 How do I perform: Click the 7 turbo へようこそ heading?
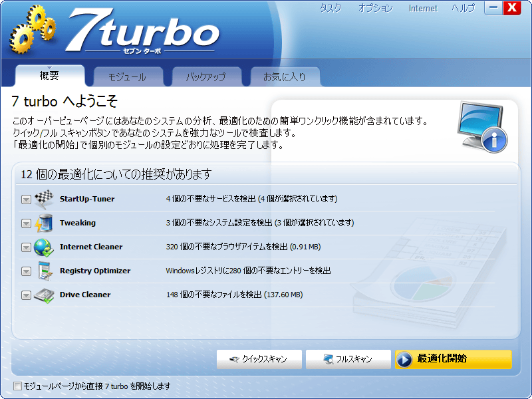(x=65, y=101)
